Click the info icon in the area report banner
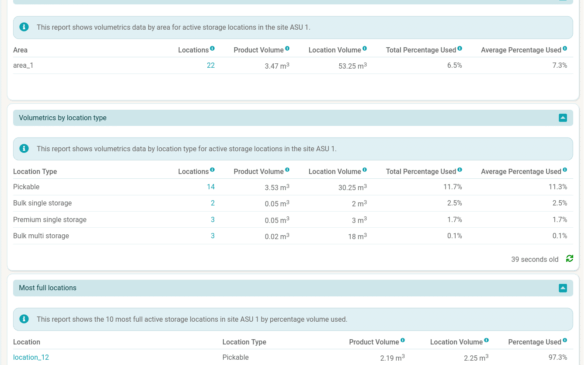 pos(24,27)
